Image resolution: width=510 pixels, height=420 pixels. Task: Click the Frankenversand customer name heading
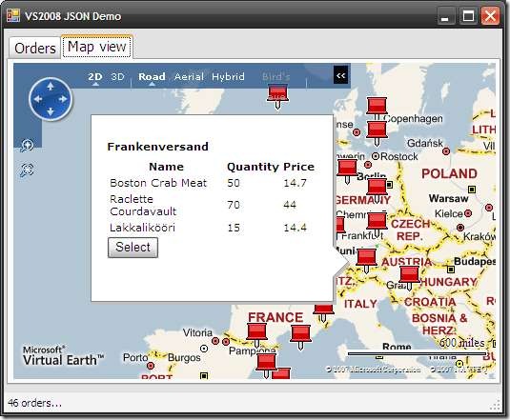click(157, 147)
